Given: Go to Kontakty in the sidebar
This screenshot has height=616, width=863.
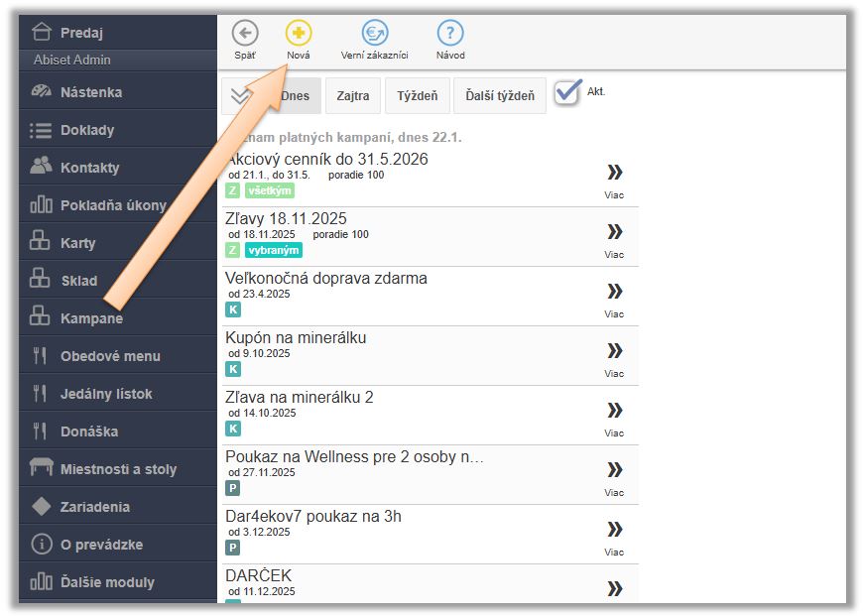Looking at the screenshot, I should pos(89,168).
